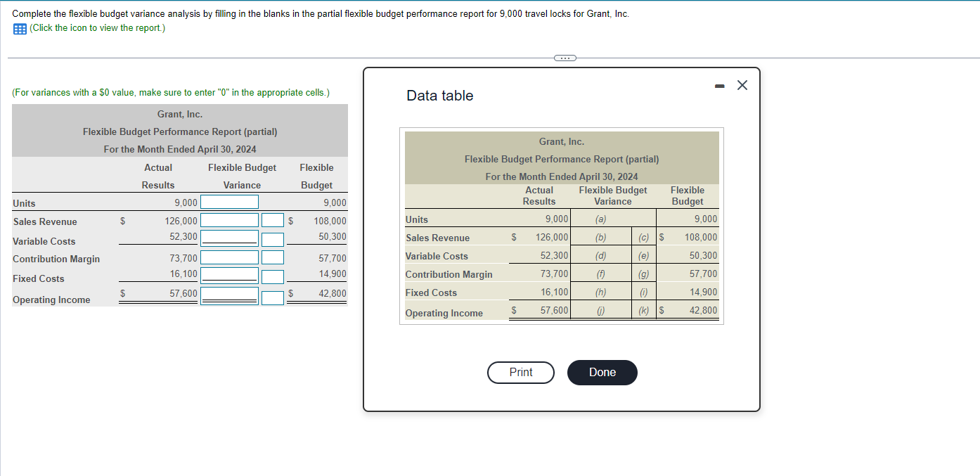Click 14,900 flexible budget in left report
The width and height of the screenshot is (980, 476).
pyautogui.click(x=333, y=274)
